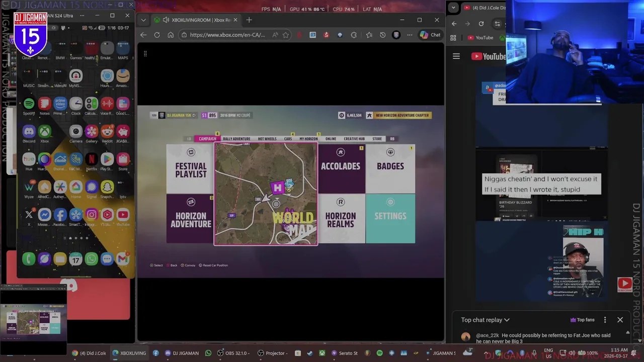This screenshot has height=362, width=644.
Task: Reload the Xbox cloud gaming page
Action: coord(157,35)
